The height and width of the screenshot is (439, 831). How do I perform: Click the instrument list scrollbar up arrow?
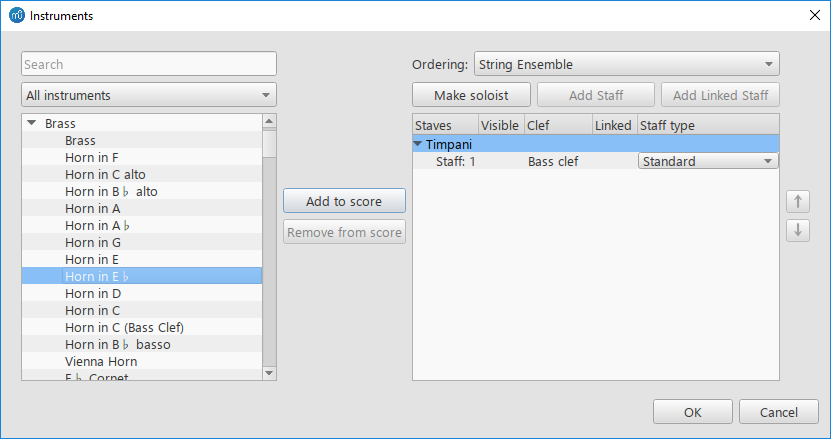point(269,122)
